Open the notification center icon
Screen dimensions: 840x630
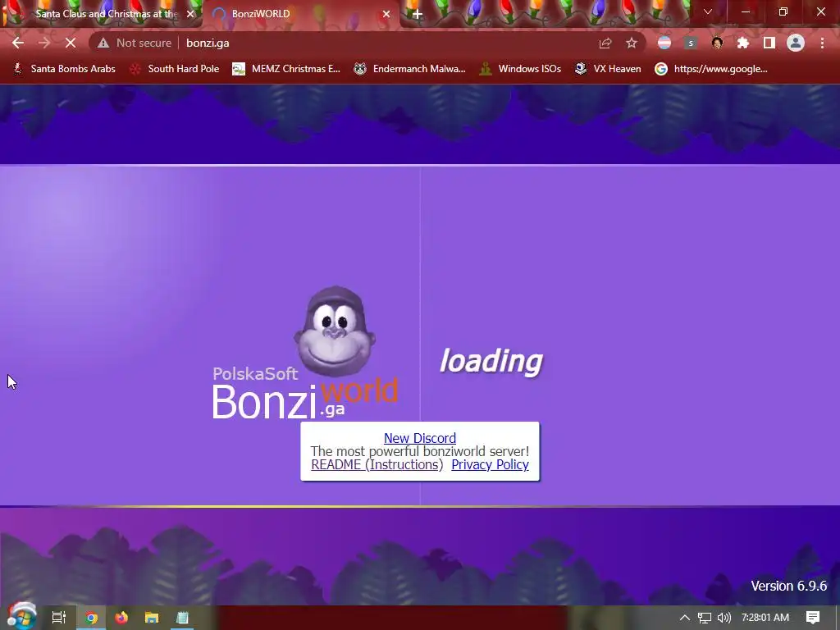813,618
